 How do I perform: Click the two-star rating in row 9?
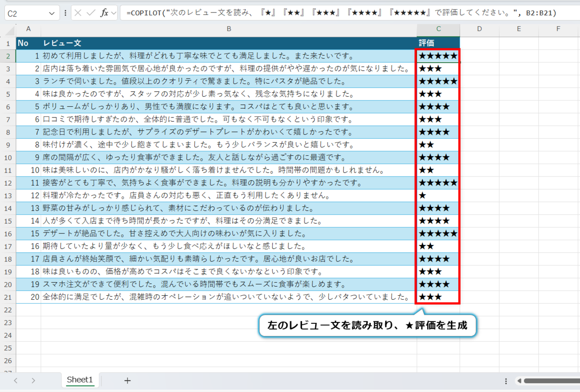[x=438, y=145]
